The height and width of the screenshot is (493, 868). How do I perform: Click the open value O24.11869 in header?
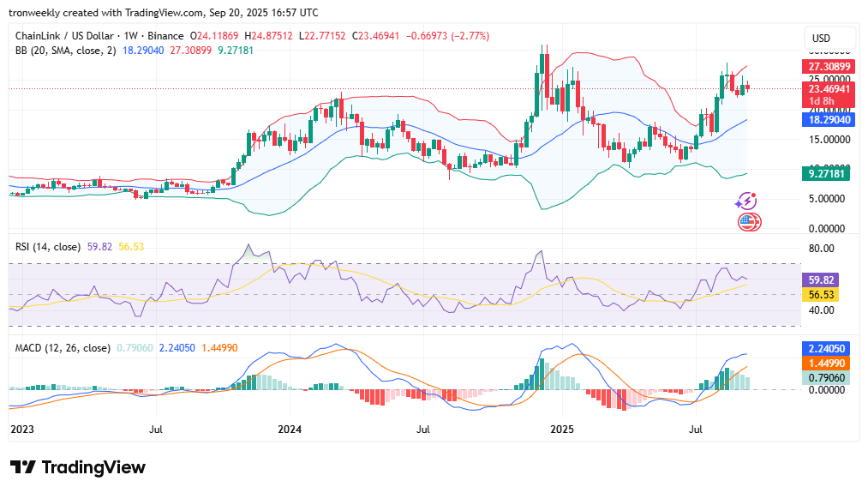tap(213, 36)
